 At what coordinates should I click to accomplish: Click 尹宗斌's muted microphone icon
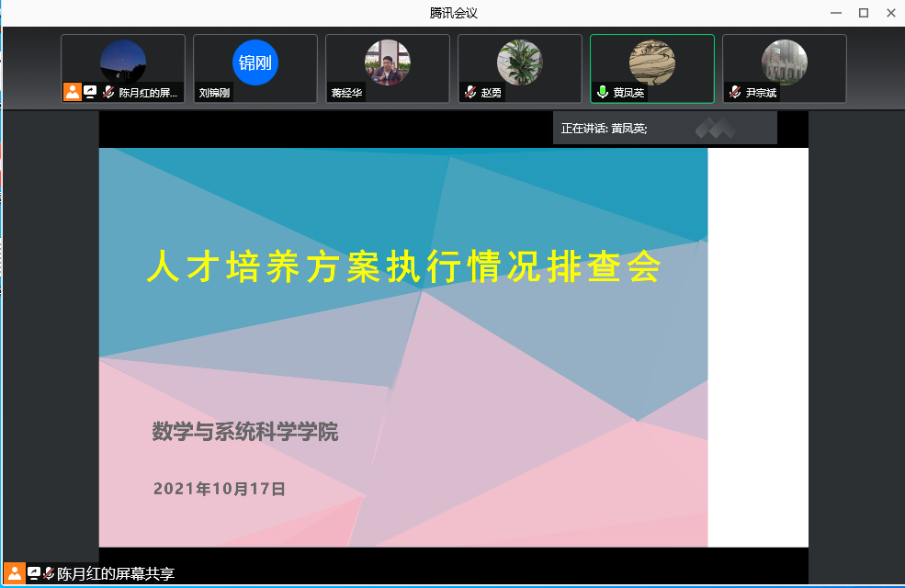click(x=735, y=92)
